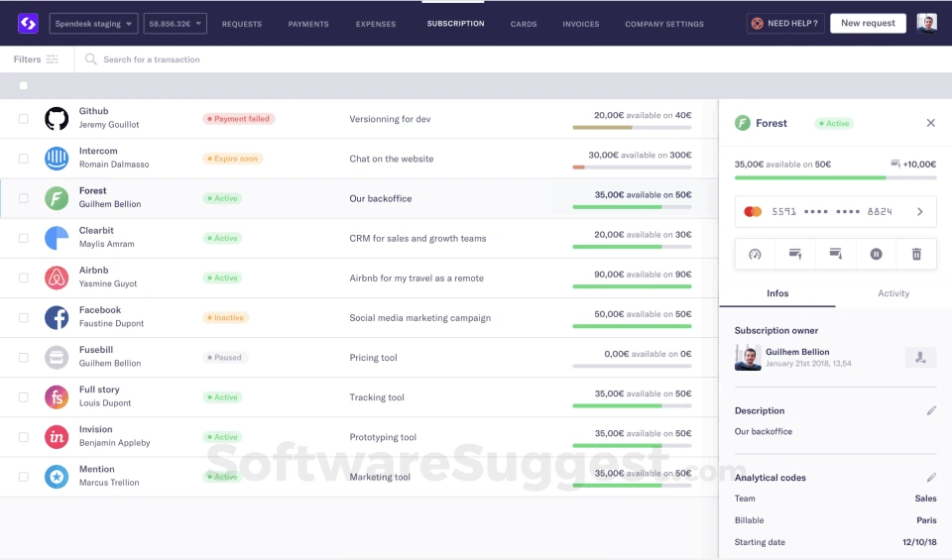952x560 pixels.
Task: Click the Forest logo in the details panel header
Action: click(743, 123)
